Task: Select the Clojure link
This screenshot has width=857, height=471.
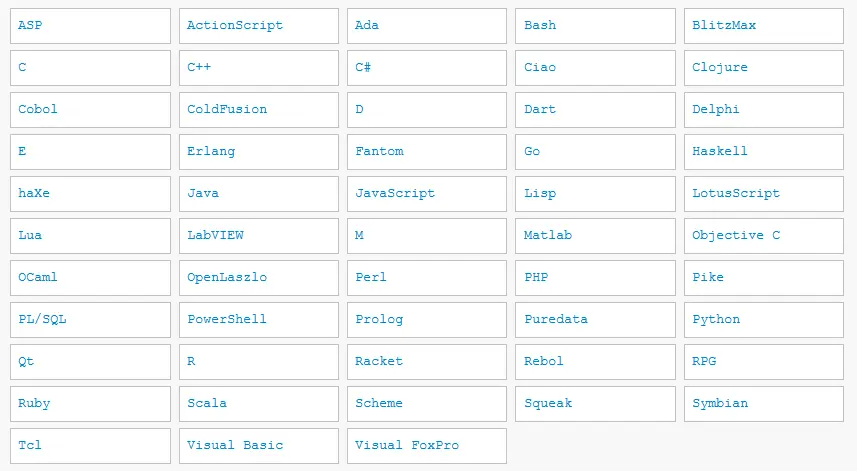Action: click(x=720, y=67)
